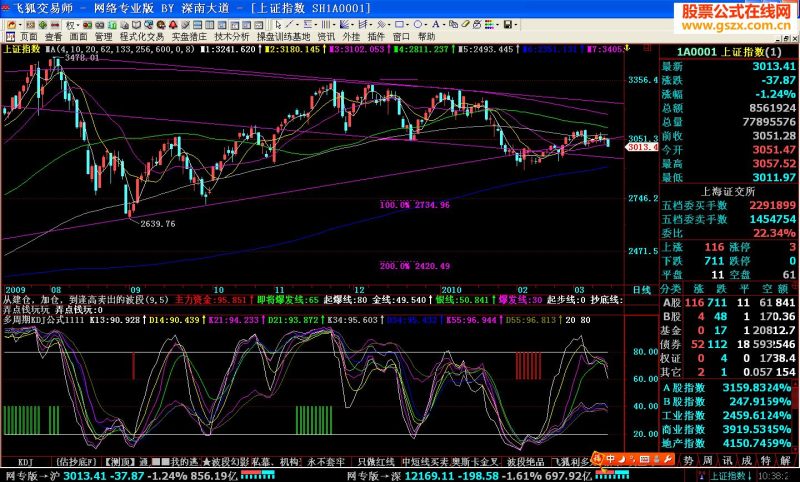Select the text annotation A tool
This screenshot has width=800, height=482.
[x=436, y=24]
